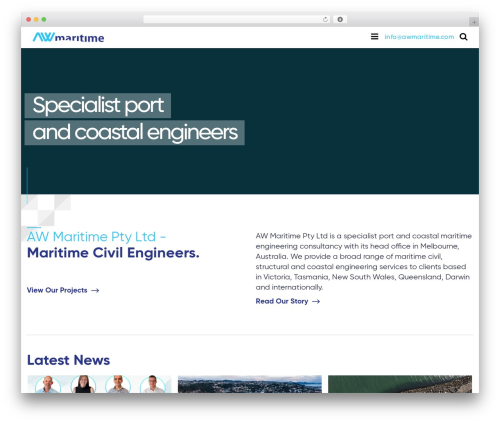Maximize the browser with green button
500x423 pixels.
(x=44, y=20)
